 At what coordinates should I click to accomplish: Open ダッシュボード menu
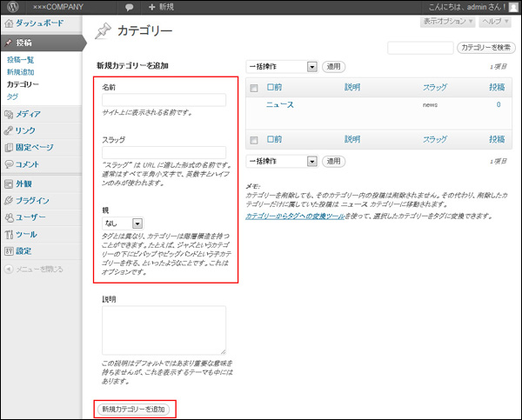point(40,23)
